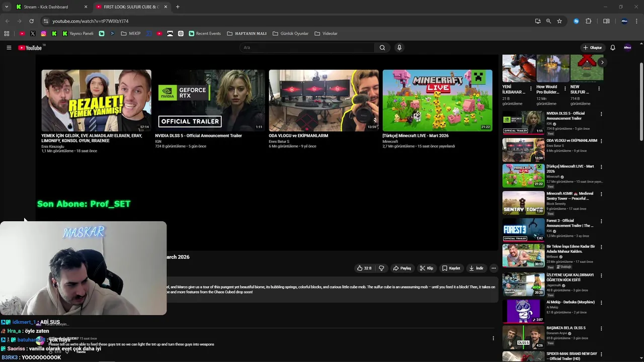
Task: Open the reading mode side panel icon
Action: pos(606,21)
